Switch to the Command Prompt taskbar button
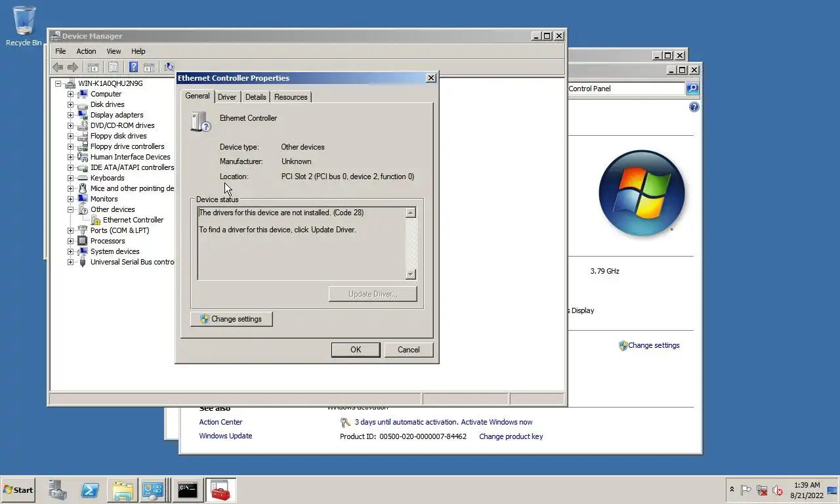This screenshot has height=504, width=840. pos(188,490)
